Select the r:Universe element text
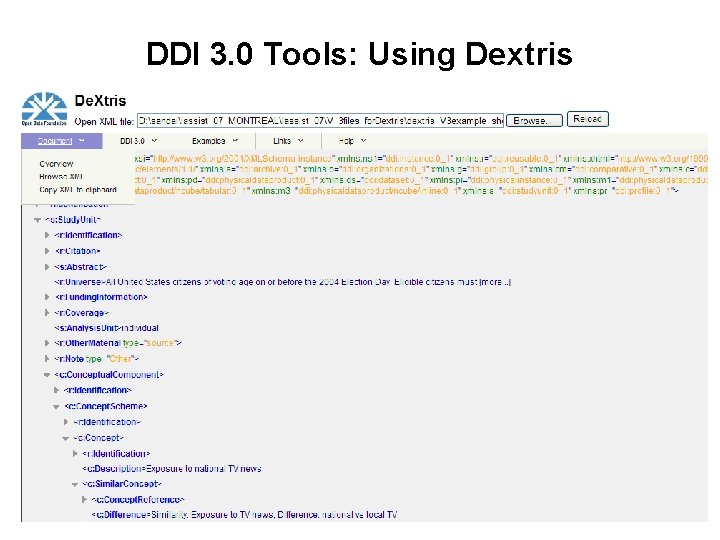The height and width of the screenshot is (540, 720). coord(282,282)
